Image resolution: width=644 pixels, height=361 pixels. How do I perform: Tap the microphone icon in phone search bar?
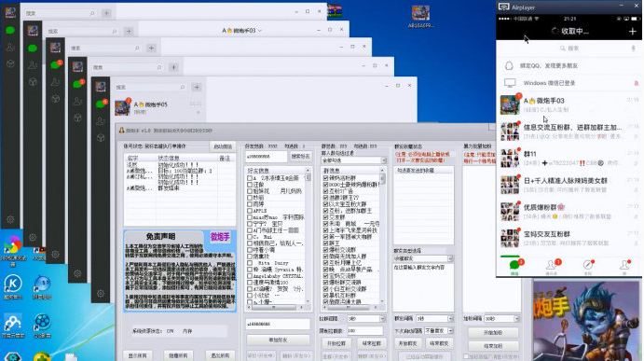(633, 49)
